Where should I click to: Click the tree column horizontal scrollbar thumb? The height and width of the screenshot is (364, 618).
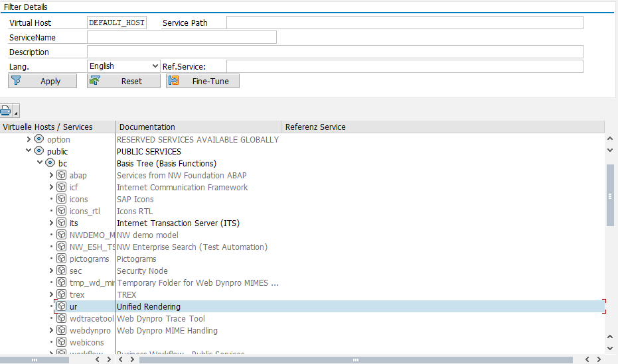pos(35,359)
